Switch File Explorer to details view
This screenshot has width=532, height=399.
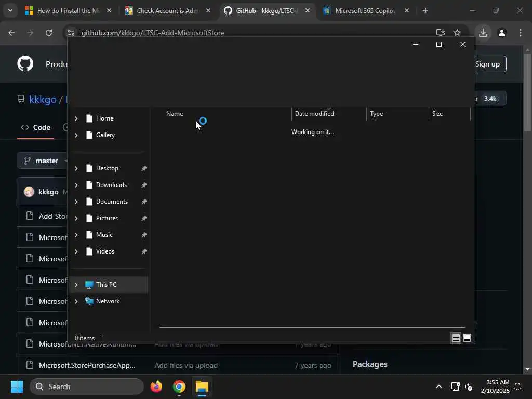click(456, 338)
